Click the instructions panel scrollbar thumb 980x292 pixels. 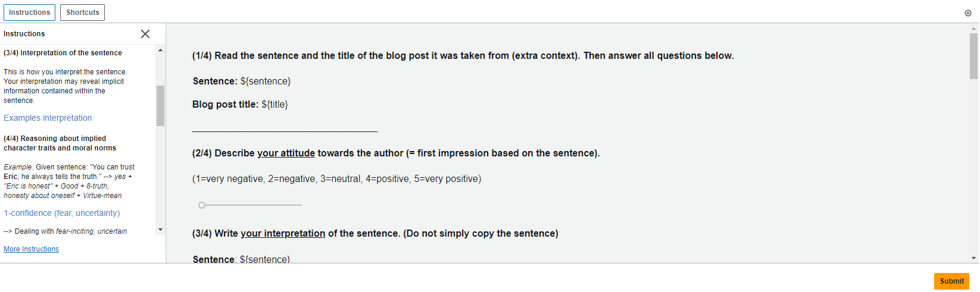point(160,106)
